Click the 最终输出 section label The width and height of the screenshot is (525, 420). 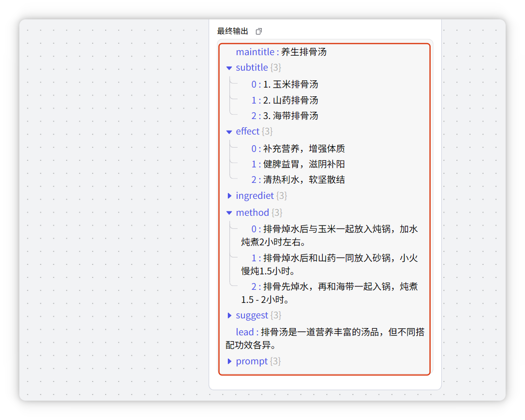point(233,31)
